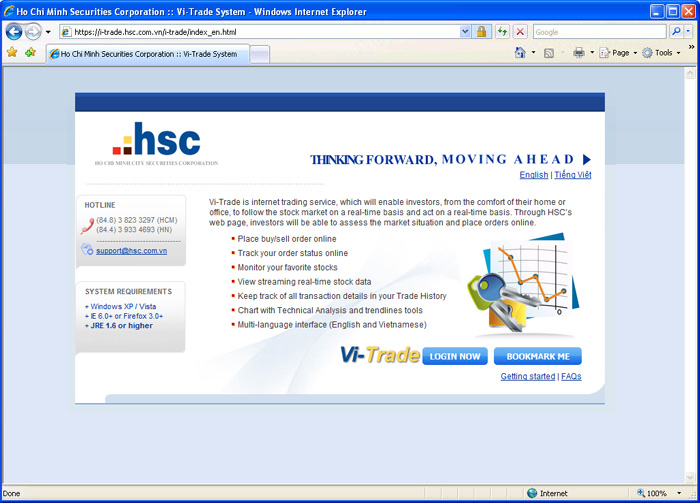The height and width of the screenshot is (503, 700).
Task: Click the LOGIN NOW button
Action: (x=454, y=356)
